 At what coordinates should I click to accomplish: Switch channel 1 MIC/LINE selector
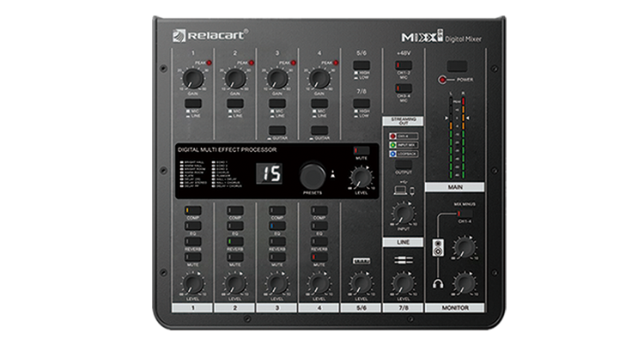[194, 103]
